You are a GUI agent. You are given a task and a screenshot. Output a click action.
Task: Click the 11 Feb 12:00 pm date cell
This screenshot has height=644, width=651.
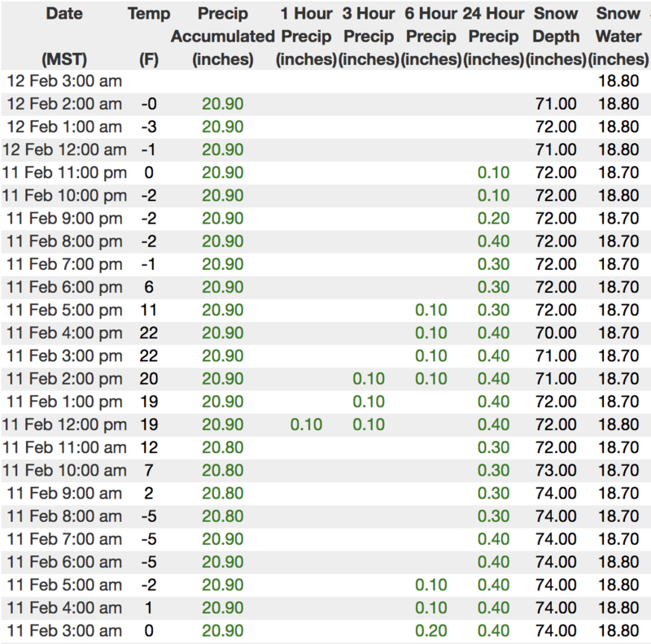pyautogui.click(x=63, y=424)
